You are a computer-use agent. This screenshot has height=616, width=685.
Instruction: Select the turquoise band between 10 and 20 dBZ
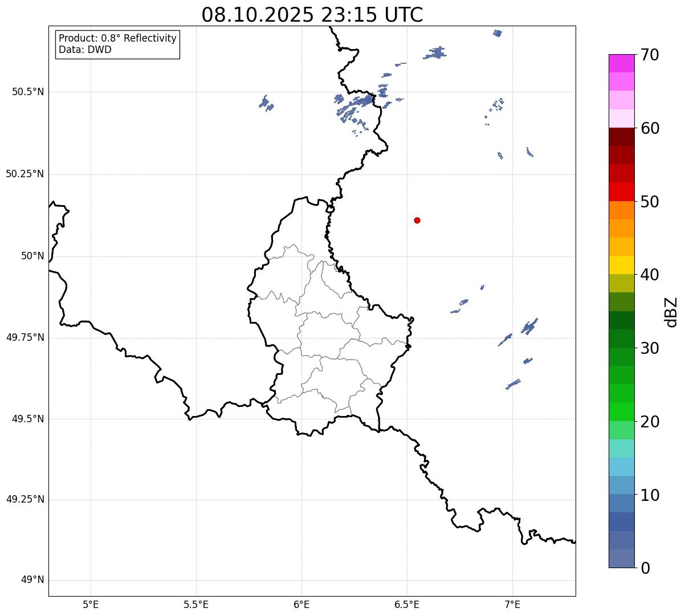click(x=622, y=448)
